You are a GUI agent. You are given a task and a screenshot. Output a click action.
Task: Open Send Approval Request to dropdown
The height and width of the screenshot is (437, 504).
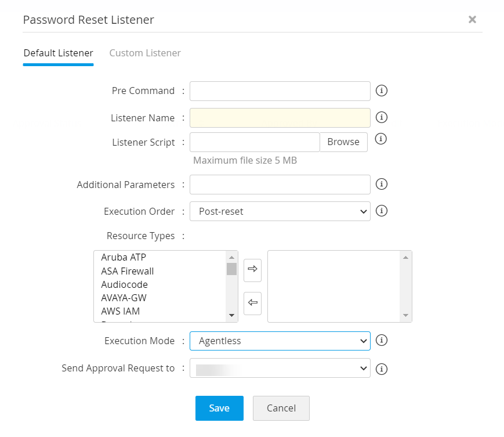tap(280, 368)
